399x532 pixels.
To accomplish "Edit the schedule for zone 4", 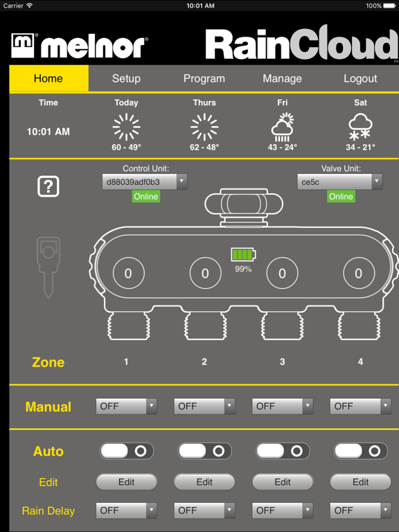I will point(361,482).
